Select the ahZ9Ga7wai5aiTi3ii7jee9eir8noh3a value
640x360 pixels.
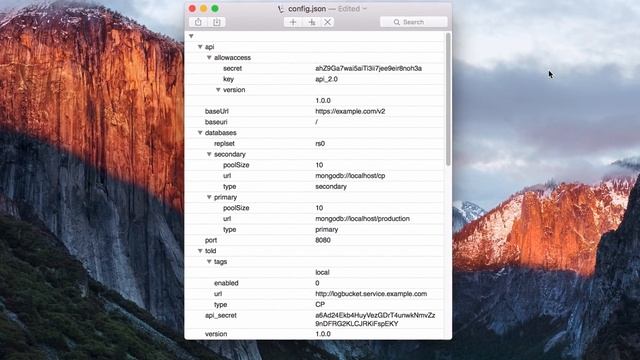[368, 69]
